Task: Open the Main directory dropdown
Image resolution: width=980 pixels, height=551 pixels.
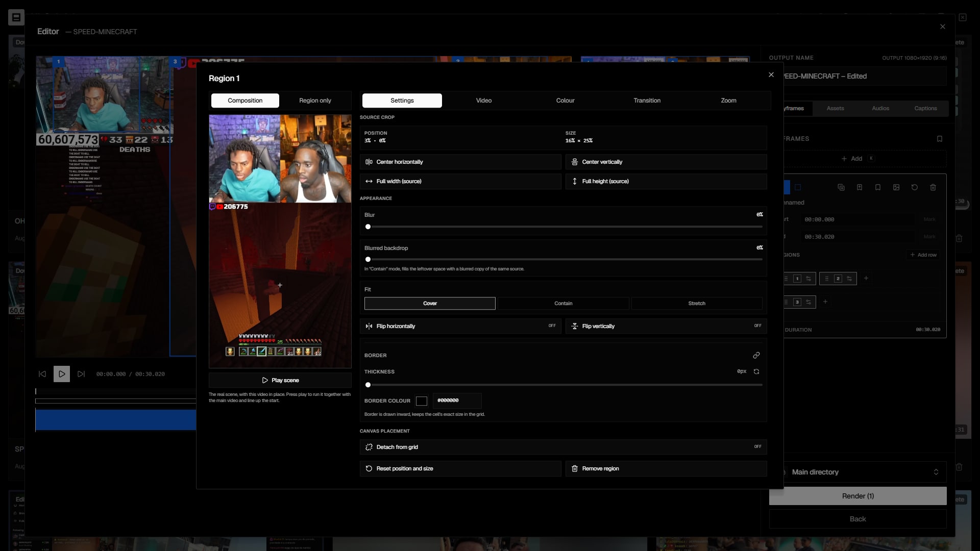Action: (x=858, y=472)
